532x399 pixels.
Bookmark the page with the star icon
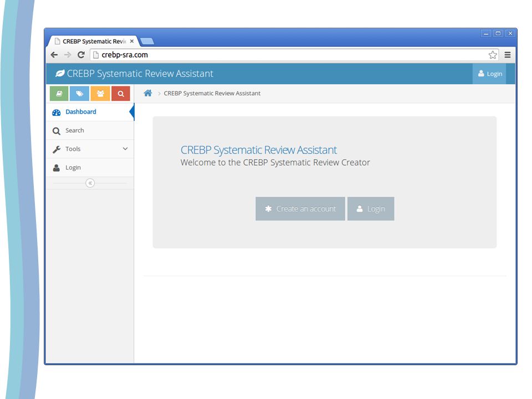[x=493, y=55]
